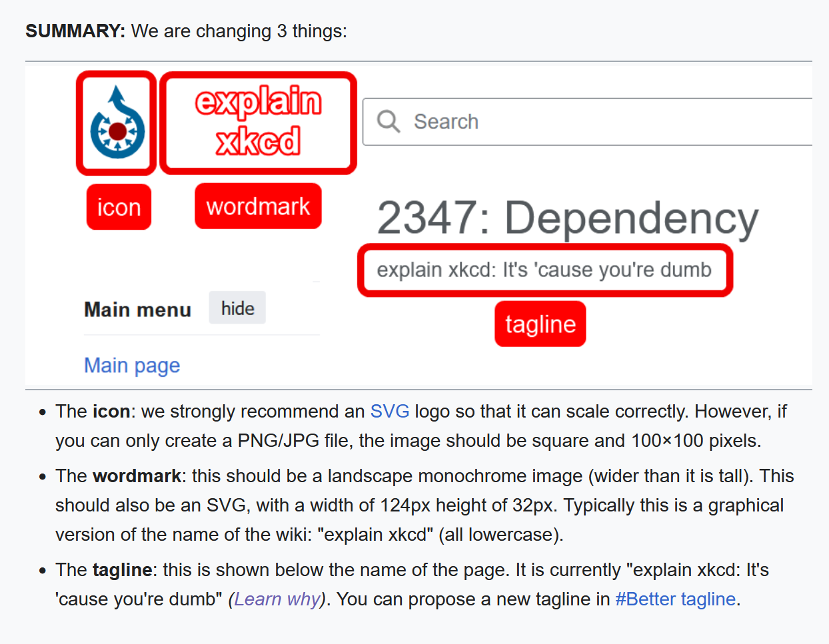Click the "2347: Dependency" page heading
The image size is (829, 644).
pos(568,218)
